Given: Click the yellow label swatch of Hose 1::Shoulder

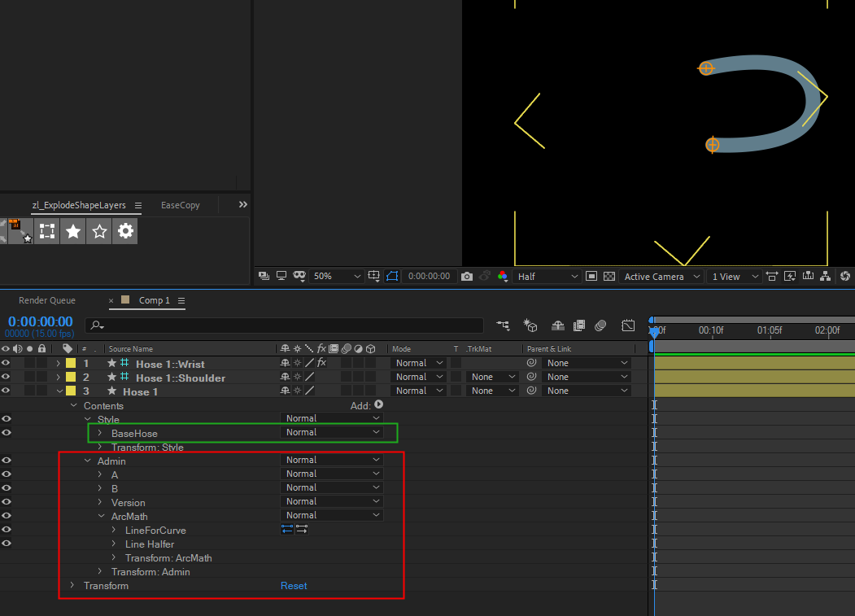Looking at the screenshot, I should (71, 378).
